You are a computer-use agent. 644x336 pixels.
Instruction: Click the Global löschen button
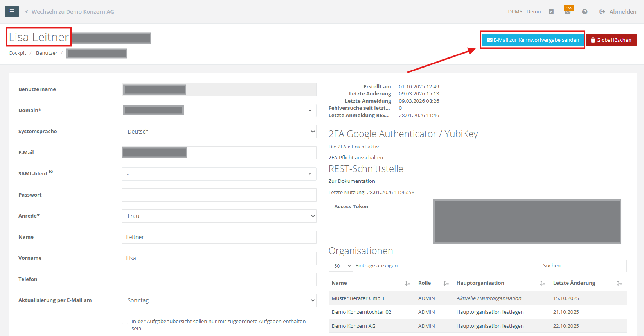(x=611, y=40)
